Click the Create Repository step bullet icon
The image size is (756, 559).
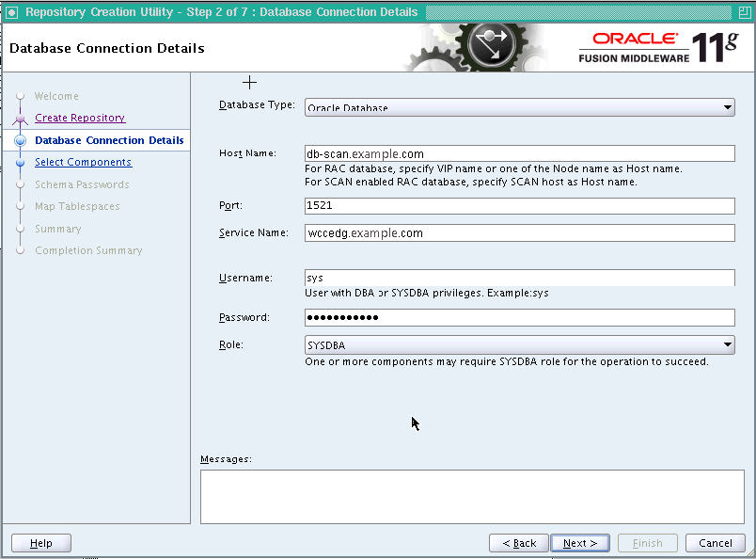tap(20, 119)
